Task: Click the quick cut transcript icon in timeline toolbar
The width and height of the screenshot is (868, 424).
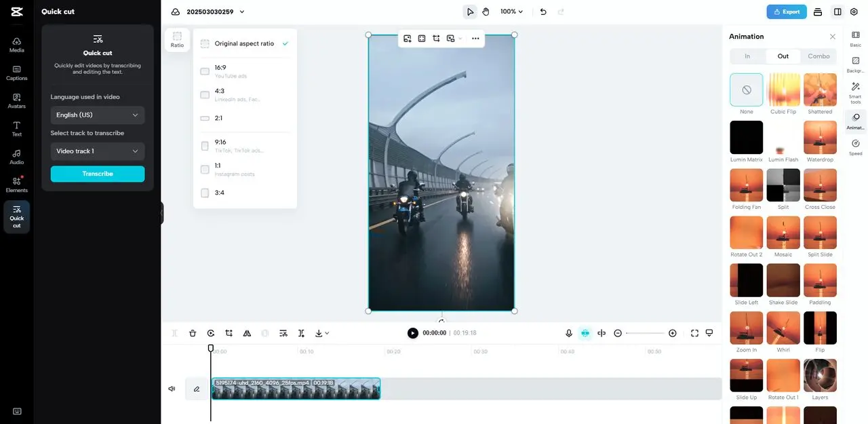Action: click(283, 333)
